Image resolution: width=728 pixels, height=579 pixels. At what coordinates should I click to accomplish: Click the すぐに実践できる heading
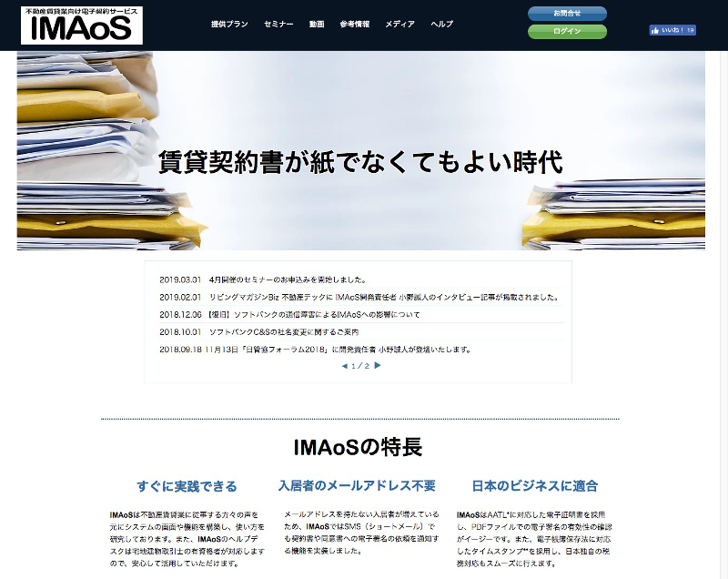coord(187,486)
